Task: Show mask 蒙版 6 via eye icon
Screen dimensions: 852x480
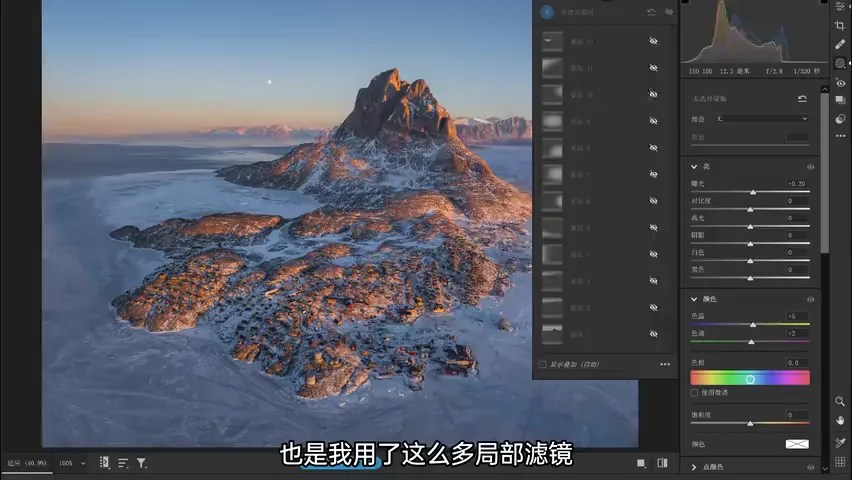Action: point(654,201)
